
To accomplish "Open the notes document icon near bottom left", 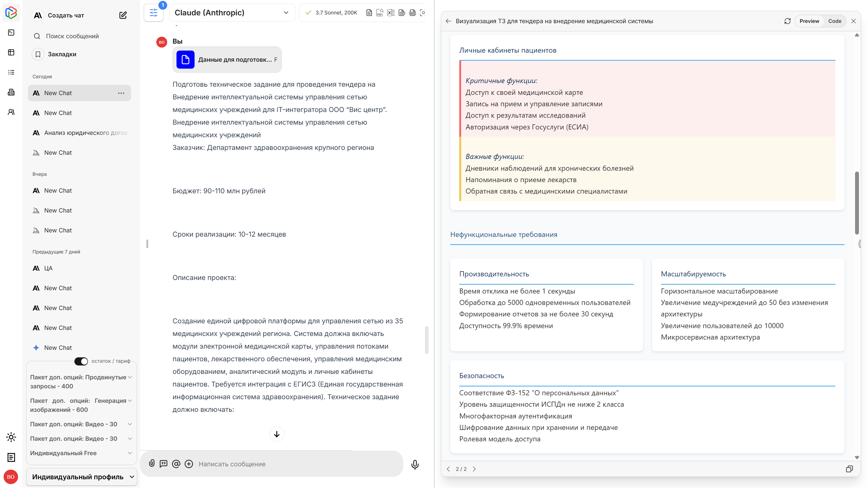I will [x=11, y=457].
